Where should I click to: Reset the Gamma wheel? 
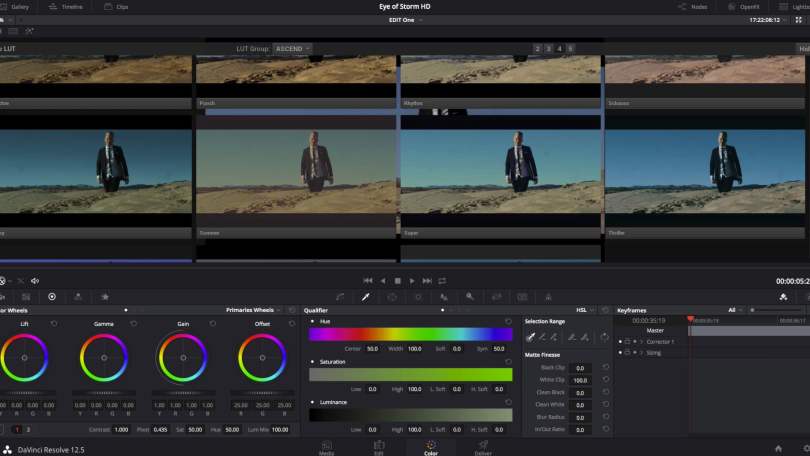(x=134, y=324)
